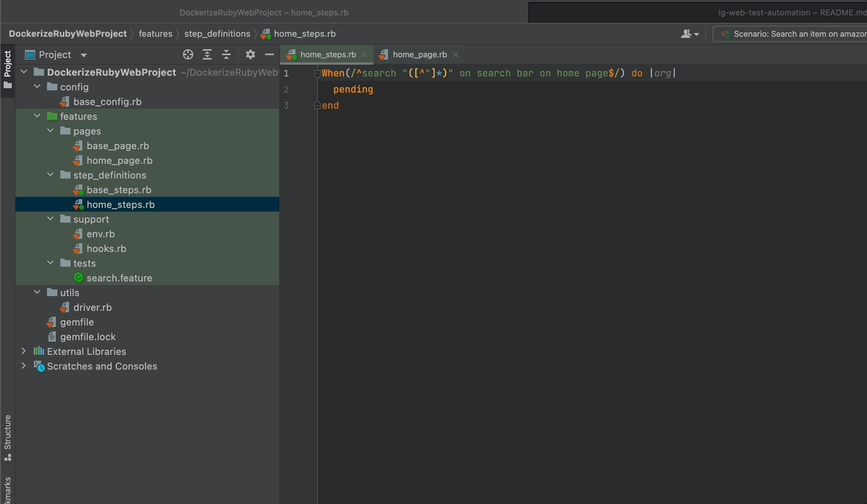Select driver.rb file
Viewport: 867px width, 504px height.
point(92,307)
